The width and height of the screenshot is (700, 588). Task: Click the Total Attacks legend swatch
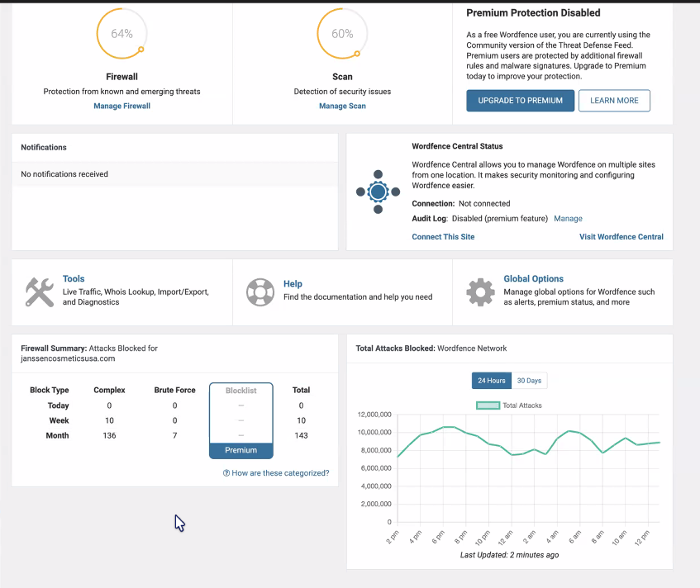[488, 405]
